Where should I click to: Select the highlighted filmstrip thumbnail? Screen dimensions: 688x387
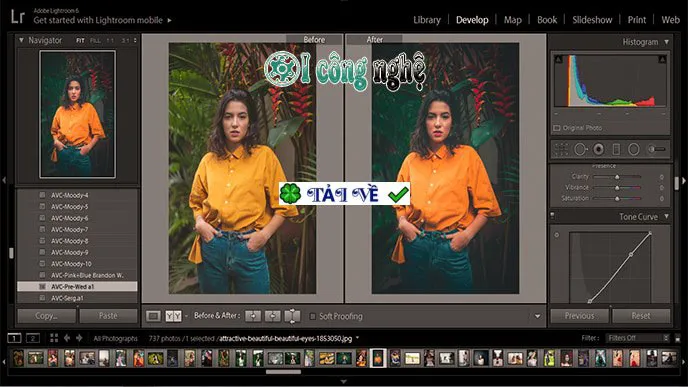tap(378, 358)
